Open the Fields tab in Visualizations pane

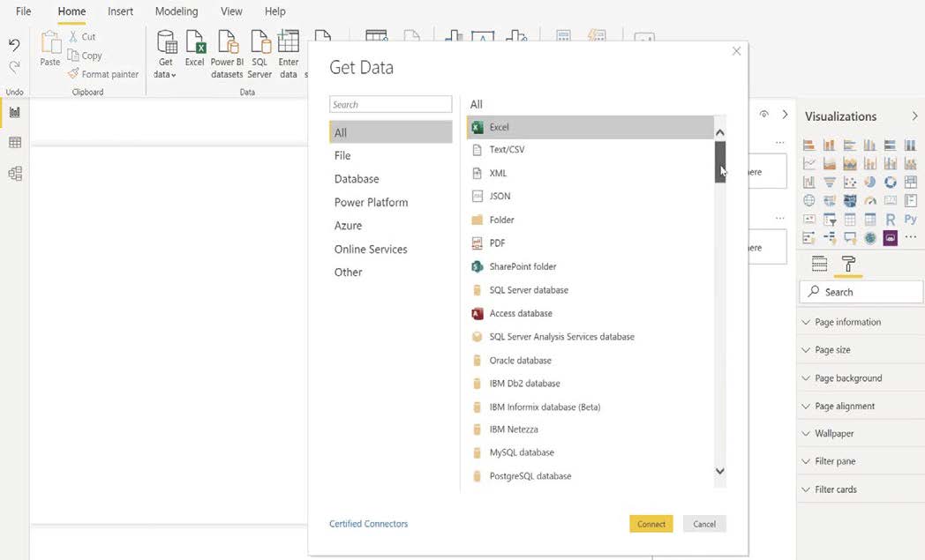[x=819, y=264]
